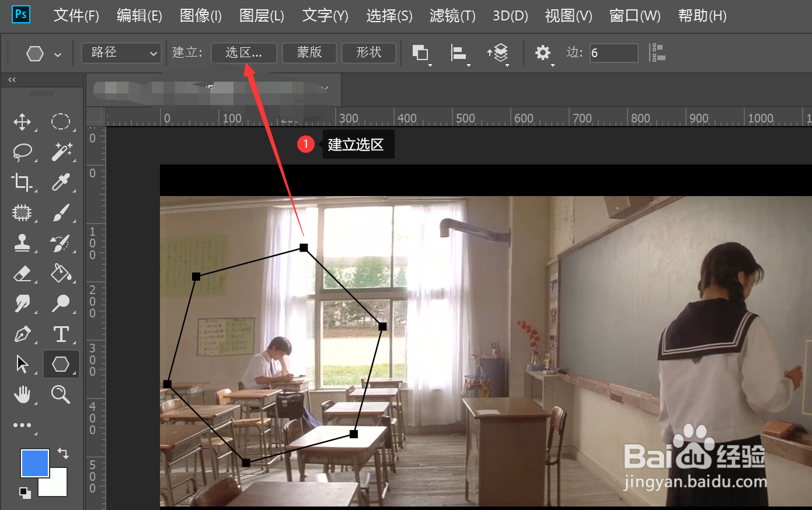Open the 帮助(H) menu

click(702, 16)
